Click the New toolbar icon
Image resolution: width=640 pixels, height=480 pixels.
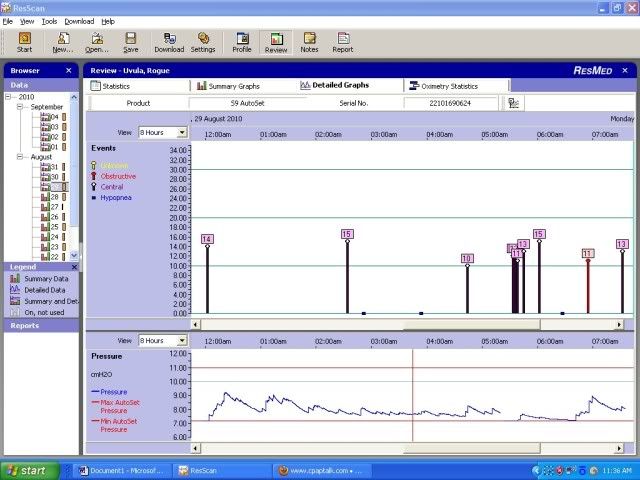click(62, 41)
